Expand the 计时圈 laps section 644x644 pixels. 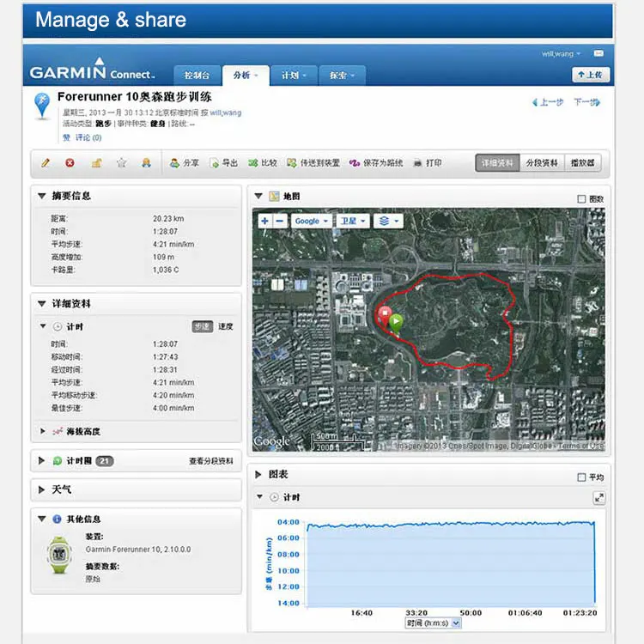[x=41, y=460]
